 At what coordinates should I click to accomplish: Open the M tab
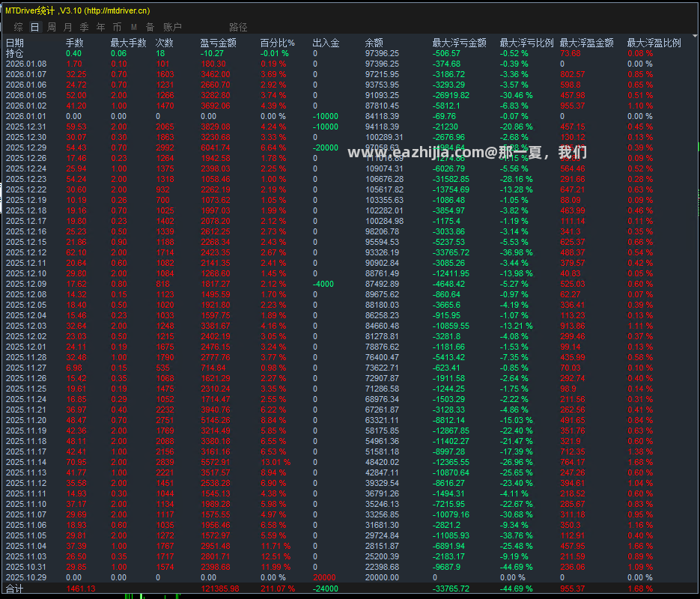click(133, 27)
